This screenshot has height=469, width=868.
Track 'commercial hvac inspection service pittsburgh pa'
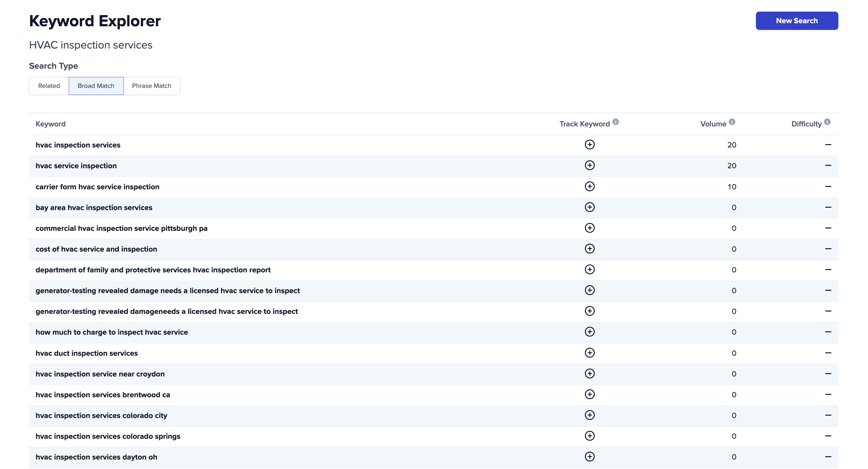point(589,228)
